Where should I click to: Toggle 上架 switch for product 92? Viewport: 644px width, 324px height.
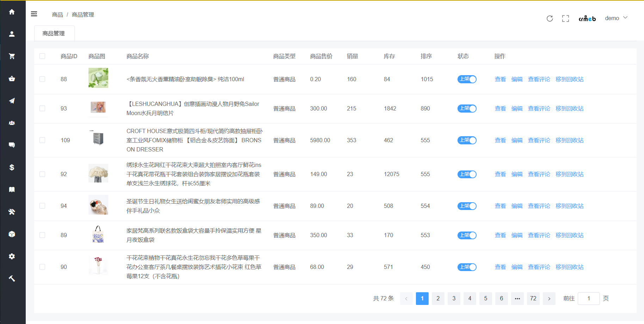coord(467,174)
